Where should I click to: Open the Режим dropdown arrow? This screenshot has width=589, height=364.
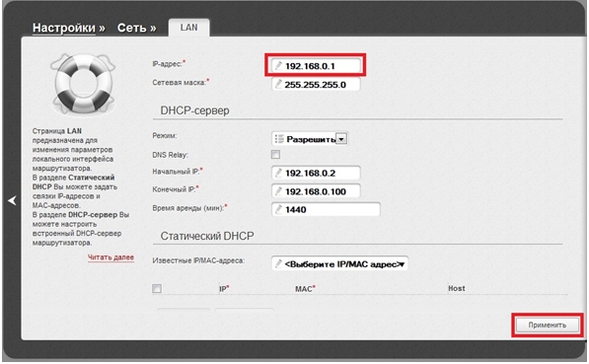[x=341, y=139]
